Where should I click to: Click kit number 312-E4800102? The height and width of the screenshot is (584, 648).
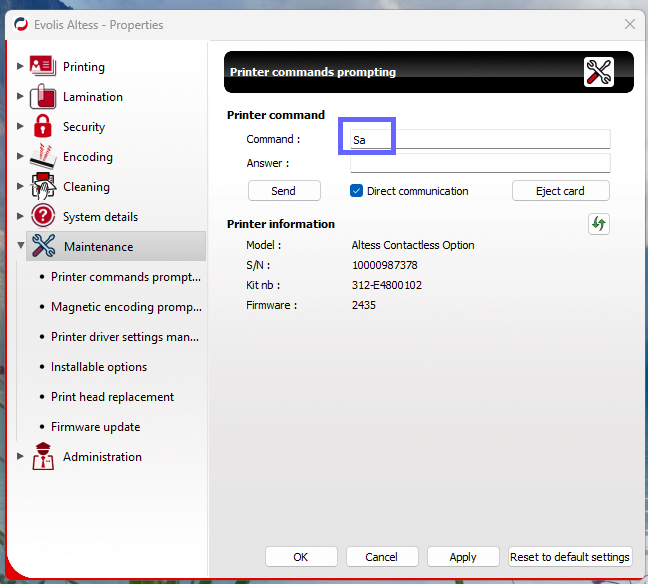click(x=387, y=285)
